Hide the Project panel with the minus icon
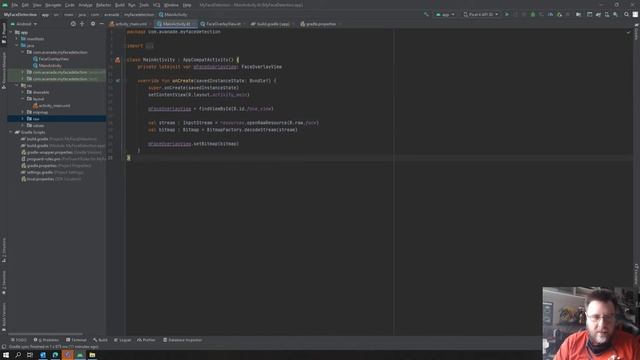640x360 pixels. pyautogui.click(x=102, y=24)
